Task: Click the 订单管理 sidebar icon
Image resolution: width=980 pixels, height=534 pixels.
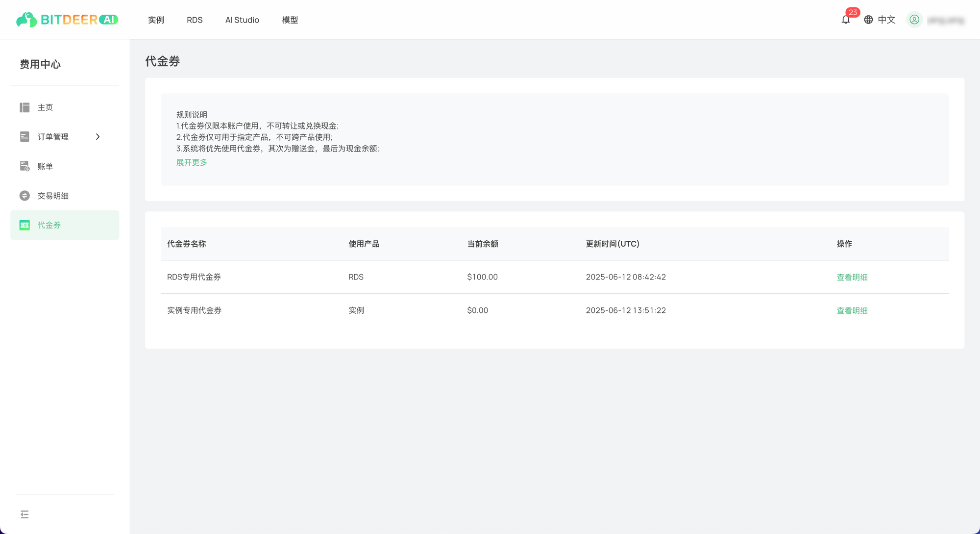Action: (24, 137)
